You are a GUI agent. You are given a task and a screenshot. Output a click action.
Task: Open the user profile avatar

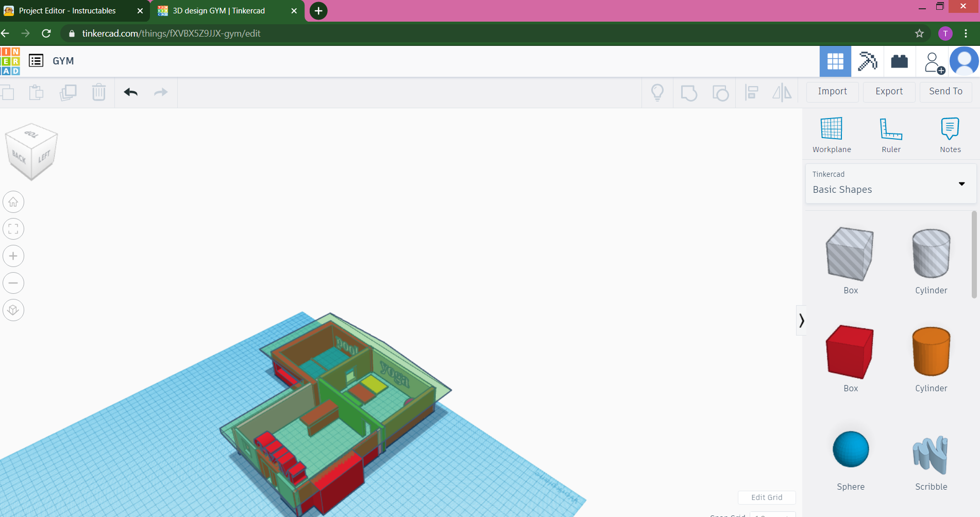(964, 61)
